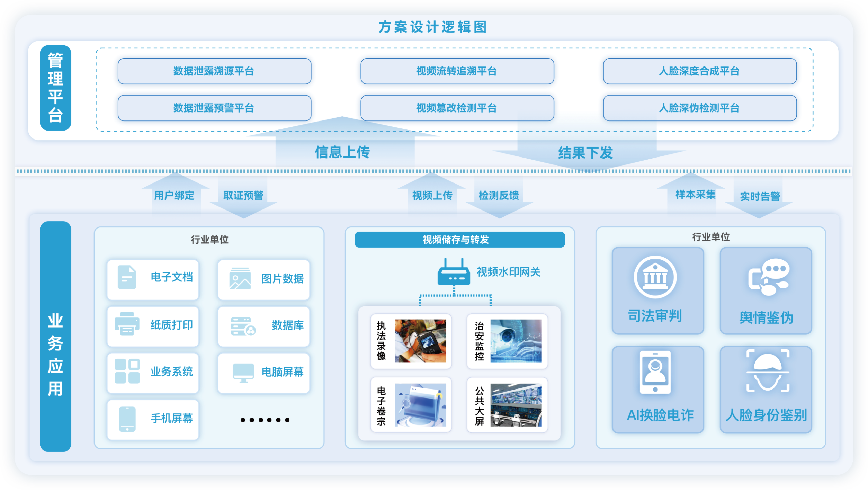868x490 pixels.
Task: Click the 执法录像 photo thumbnail
Action: [x=420, y=341]
